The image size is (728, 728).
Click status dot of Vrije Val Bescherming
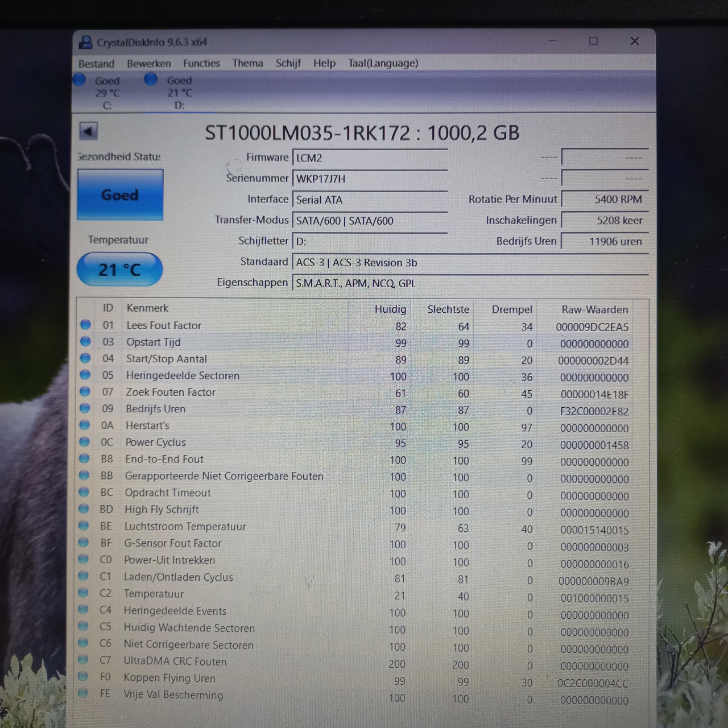pos(83,693)
